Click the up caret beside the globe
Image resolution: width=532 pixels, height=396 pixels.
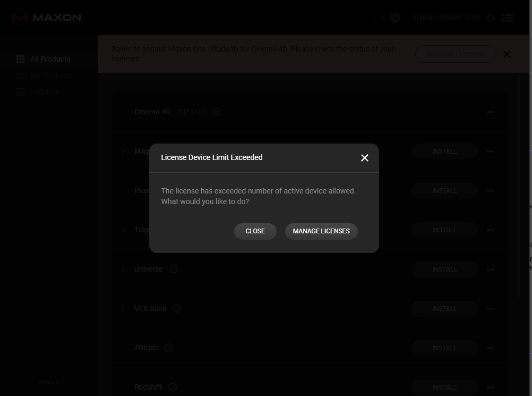pos(383,19)
